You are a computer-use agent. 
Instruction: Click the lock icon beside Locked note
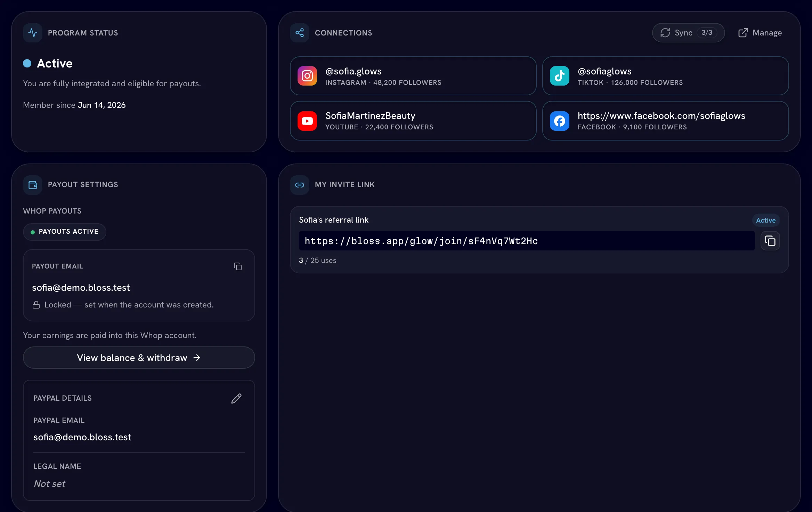[36, 305]
